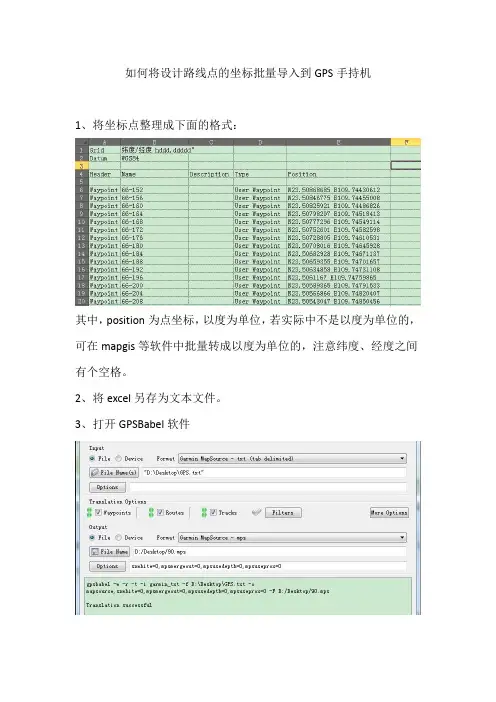Select row 20 header in the spreadsheet
The image size is (496, 702).
[x=81, y=301]
